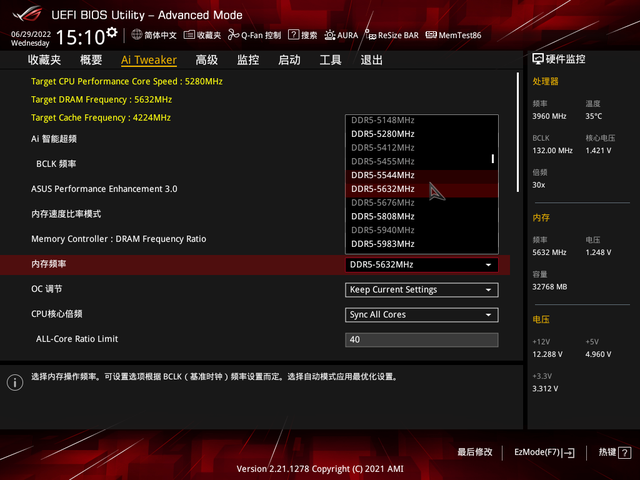Select ASUS Performance Enhancement 3.0 row
The image size is (640, 480).
pyautogui.click(x=104, y=189)
